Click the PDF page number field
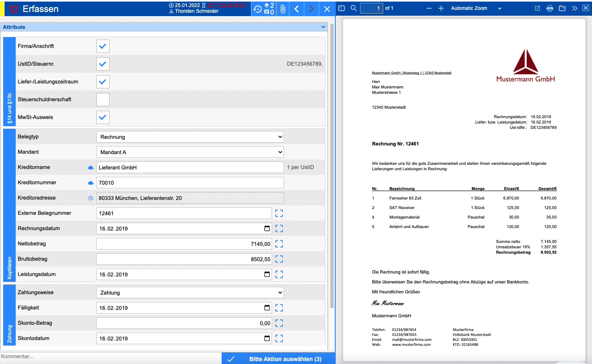592x364 pixels. pos(371,8)
